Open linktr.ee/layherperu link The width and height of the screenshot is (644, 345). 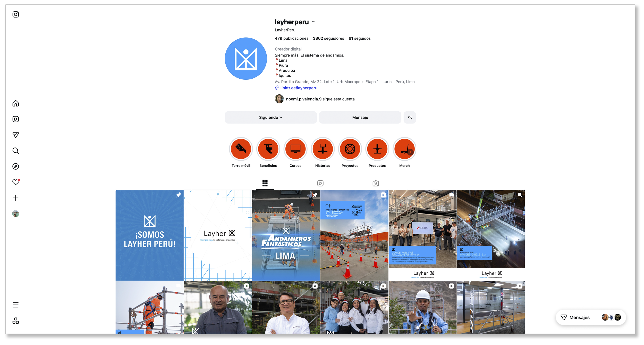[299, 88]
